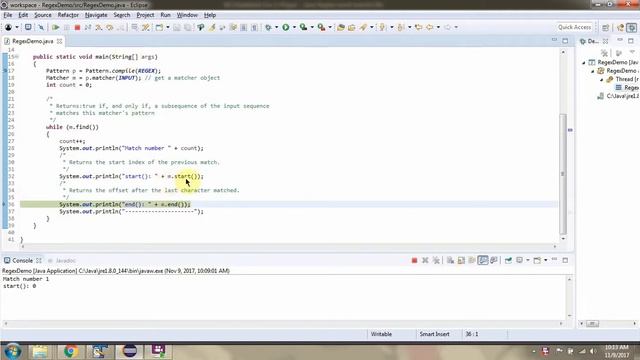Click the Debug bug icon in toolbar

point(268,27)
